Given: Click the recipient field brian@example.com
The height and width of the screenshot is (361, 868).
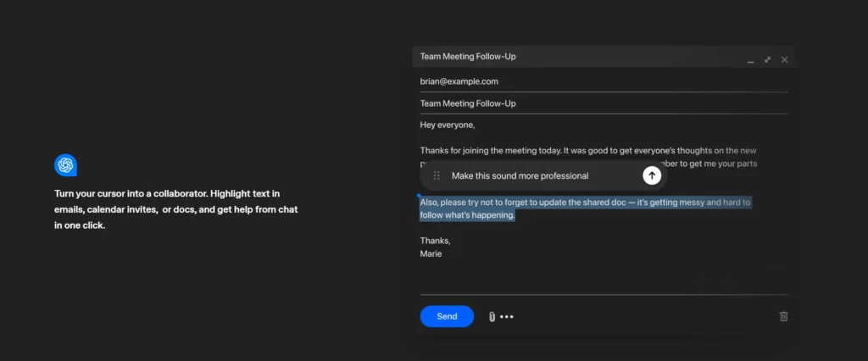Looking at the screenshot, I should pos(604,81).
